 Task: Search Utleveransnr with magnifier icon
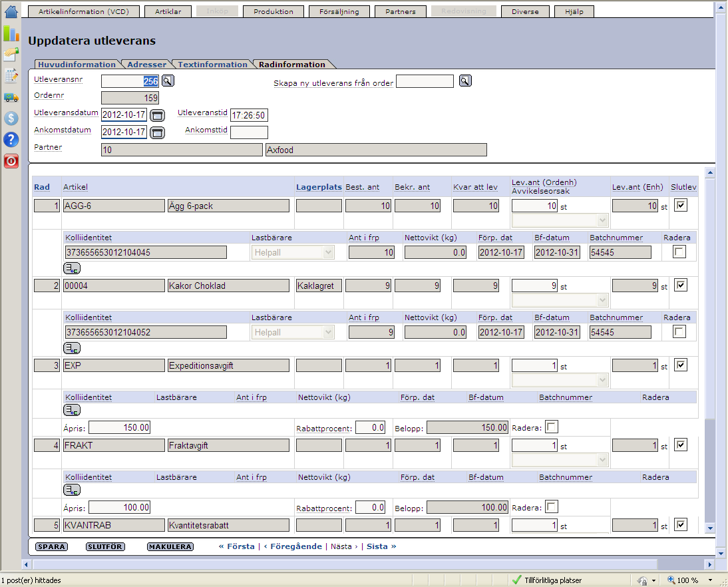pyautogui.click(x=168, y=81)
